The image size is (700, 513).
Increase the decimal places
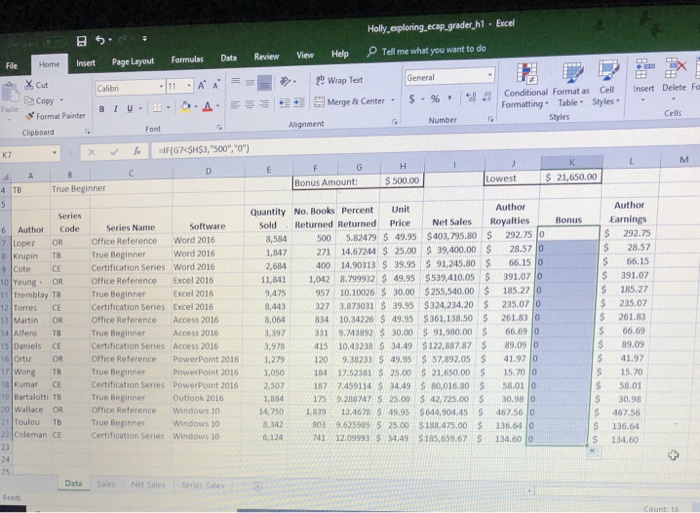(x=471, y=97)
